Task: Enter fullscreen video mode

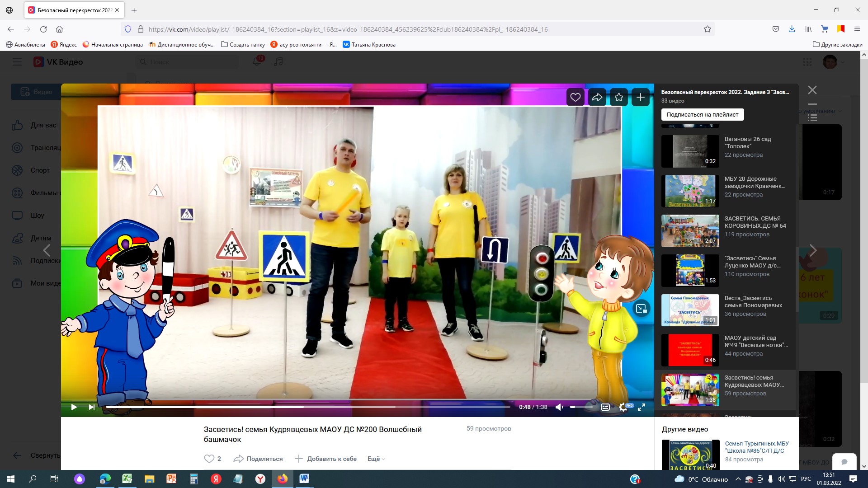Action: pyautogui.click(x=642, y=407)
